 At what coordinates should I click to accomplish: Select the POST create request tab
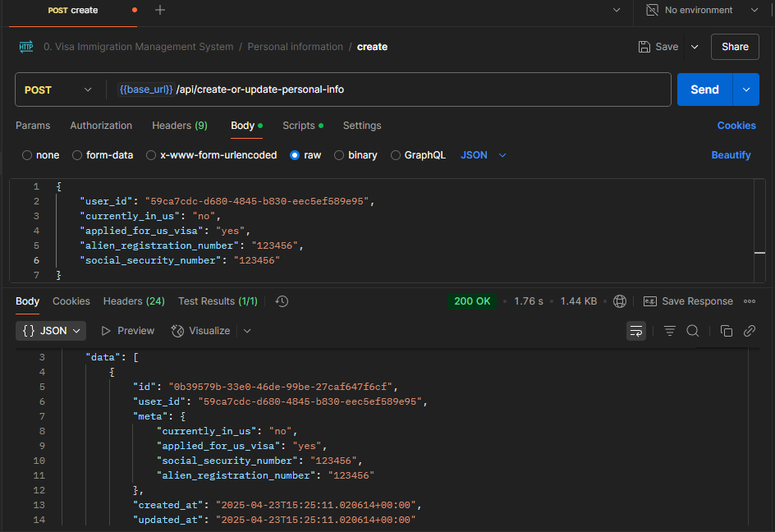(73, 11)
